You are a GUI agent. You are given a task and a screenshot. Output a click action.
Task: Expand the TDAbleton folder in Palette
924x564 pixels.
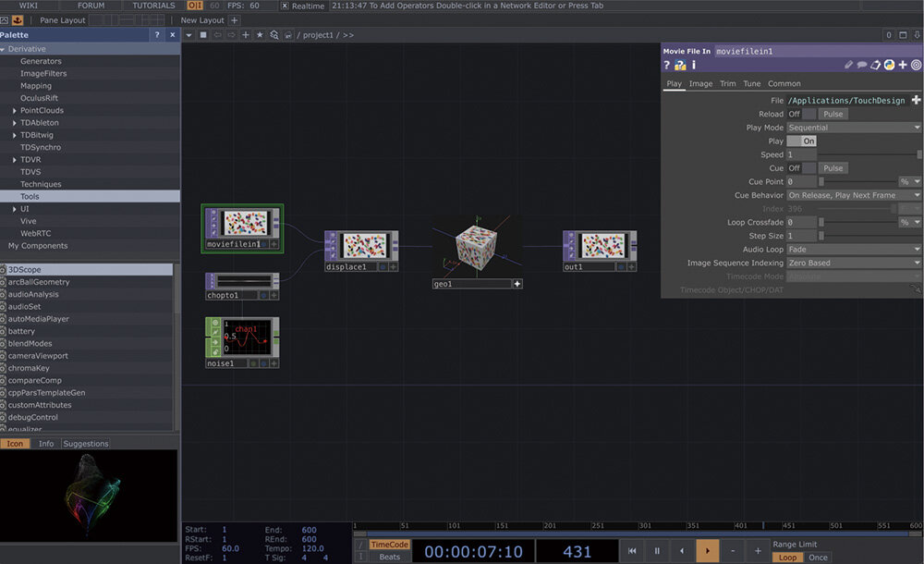pos(15,123)
